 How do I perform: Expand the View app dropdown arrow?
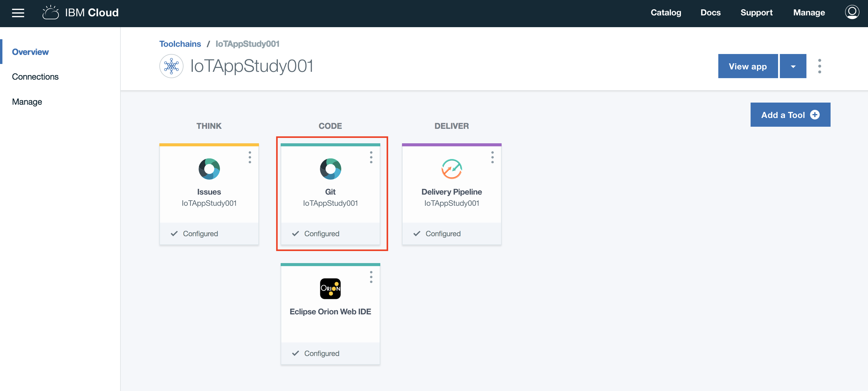(793, 66)
